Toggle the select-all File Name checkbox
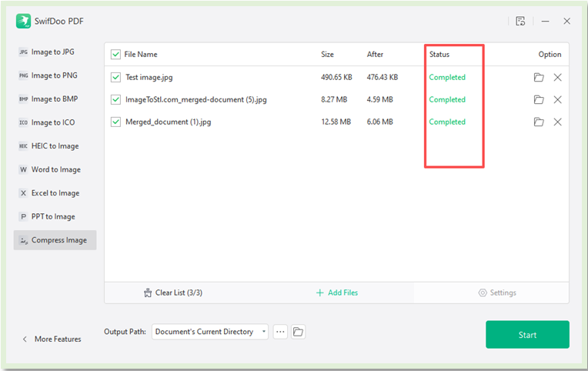The image size is (588, 371). (x=116, y=55)
